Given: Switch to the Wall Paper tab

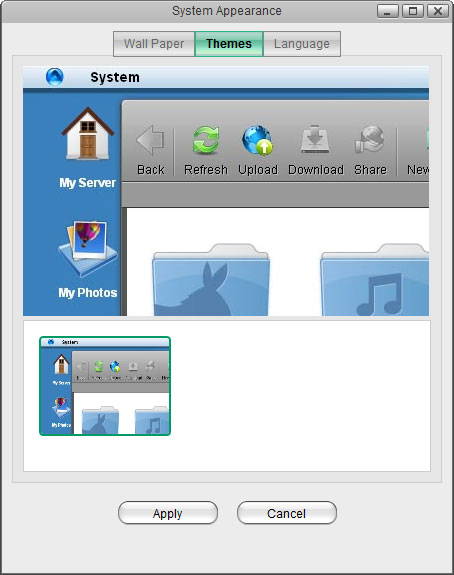Looking at the screenshot, I should click(x=154, y=44).
